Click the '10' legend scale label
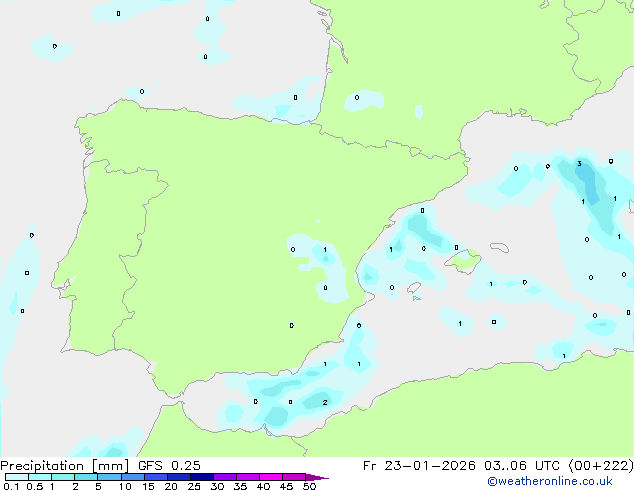Viewport: 634px width, 490px height. tap(125, 486)
